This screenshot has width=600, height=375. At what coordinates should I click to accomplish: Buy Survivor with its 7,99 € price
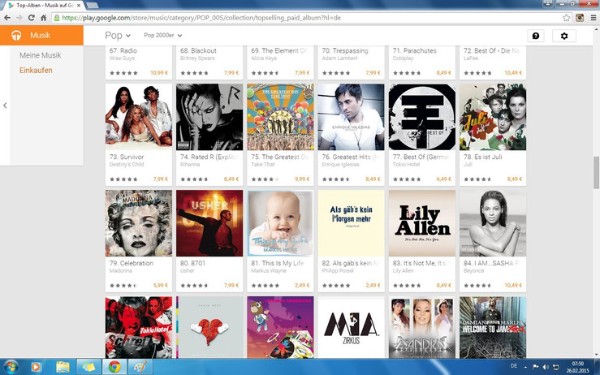pyautogui.click(x=160, y=179)
